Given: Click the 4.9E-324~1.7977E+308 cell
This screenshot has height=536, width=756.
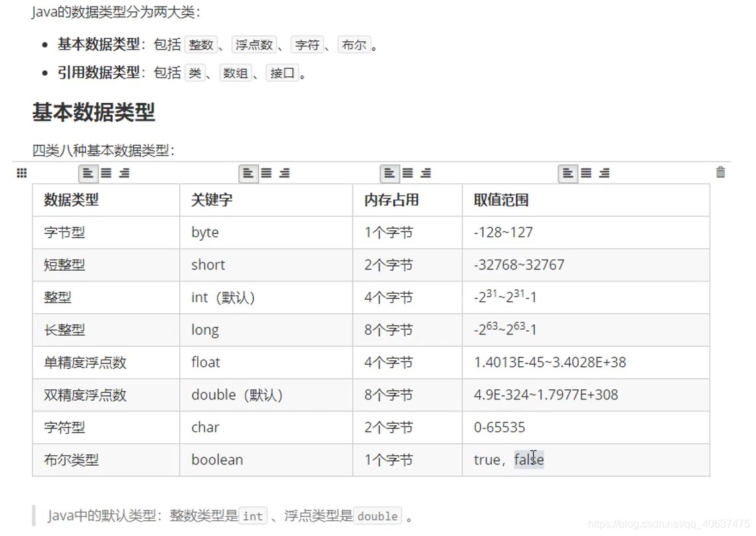Looking at the screenshot, I should coord(586,395).
